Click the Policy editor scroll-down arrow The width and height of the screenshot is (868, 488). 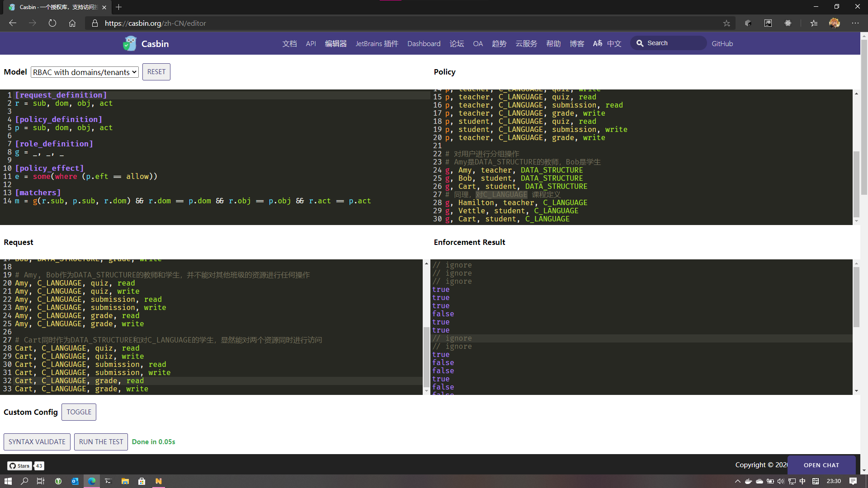856,221
